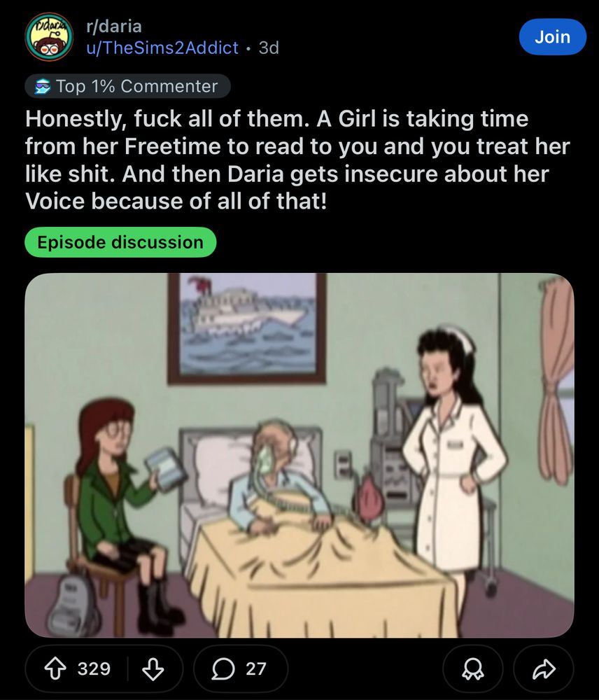Join the r/daria community
Viewport: 599px width, 700px height.
[x=552, y=36]
